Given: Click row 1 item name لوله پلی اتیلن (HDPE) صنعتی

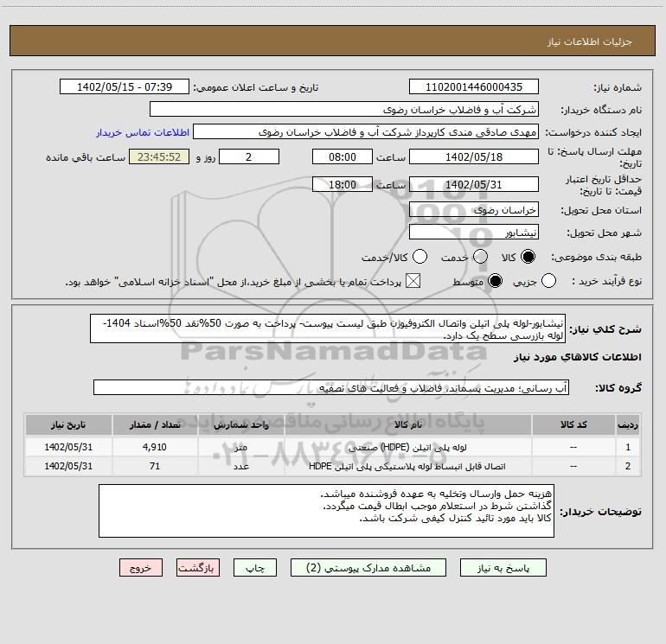Looking at the screenshot, I should tap(407, 447).
